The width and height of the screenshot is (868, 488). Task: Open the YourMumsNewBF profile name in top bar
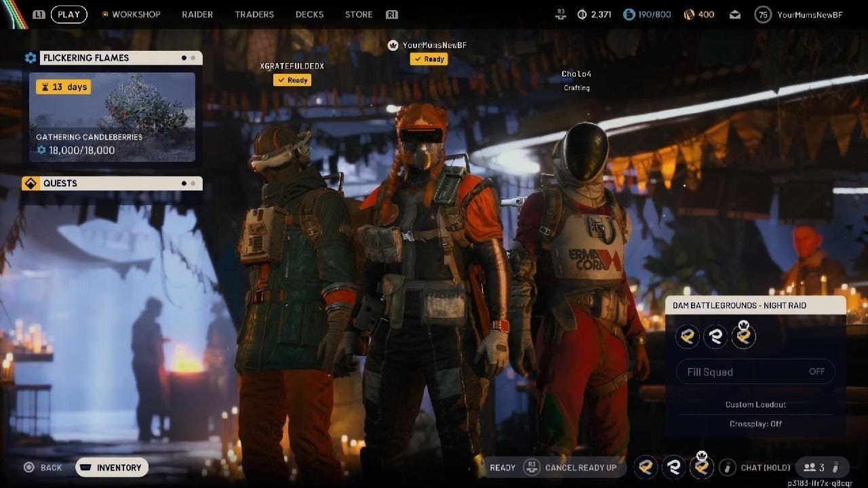pos(810,15)
